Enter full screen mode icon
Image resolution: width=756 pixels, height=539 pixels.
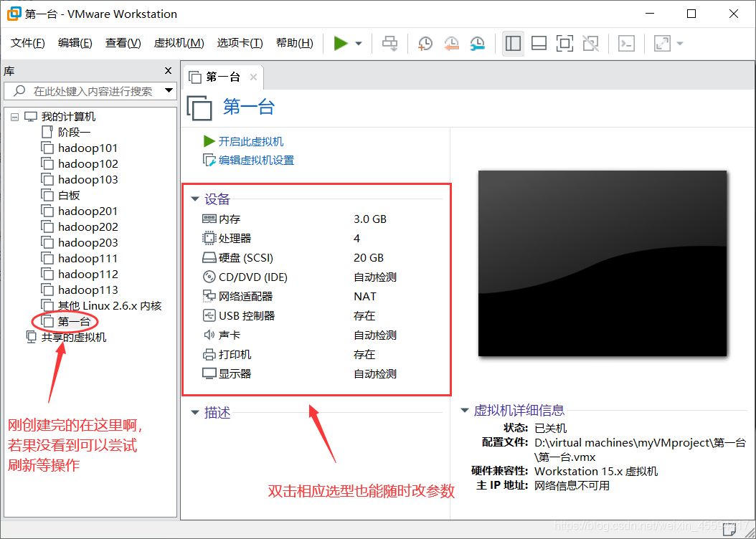click(x=564, y=43)
